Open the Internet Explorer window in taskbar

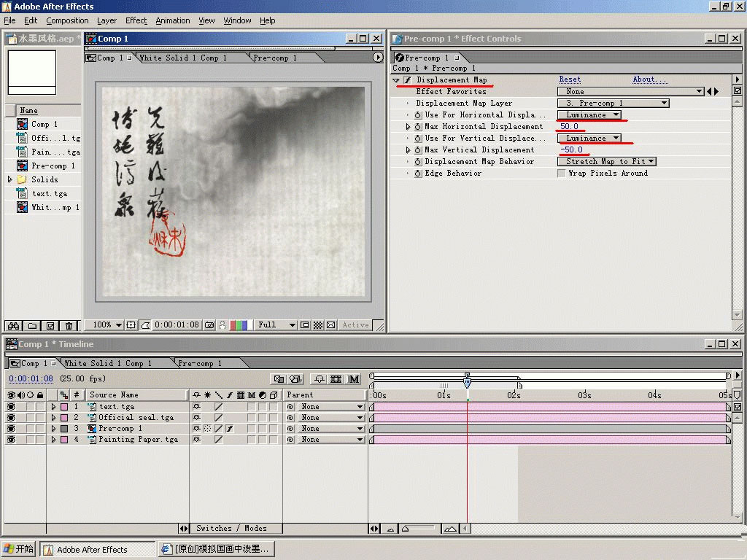tap(216, 549)
